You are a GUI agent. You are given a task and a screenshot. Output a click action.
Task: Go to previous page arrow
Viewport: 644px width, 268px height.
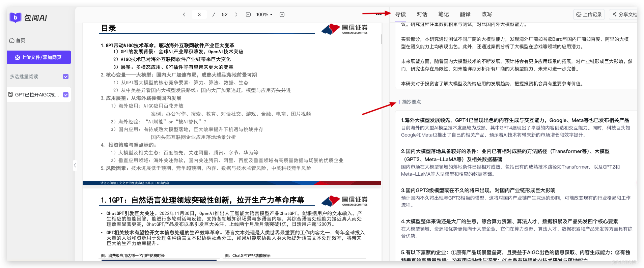(184, 14)
